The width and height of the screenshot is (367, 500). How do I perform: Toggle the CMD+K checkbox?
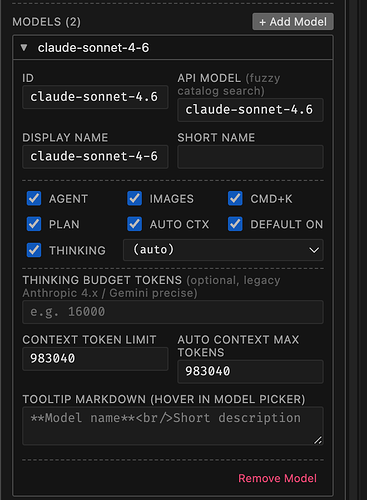(235, 198)
